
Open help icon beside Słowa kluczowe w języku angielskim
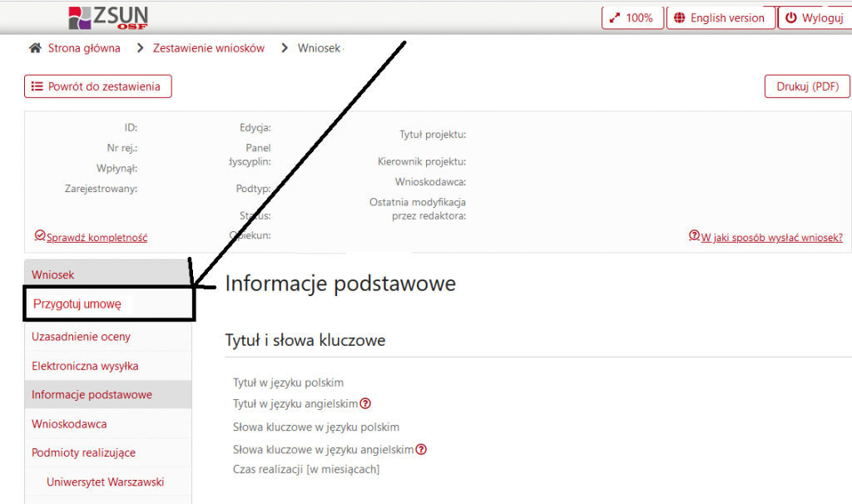[422, 449]
